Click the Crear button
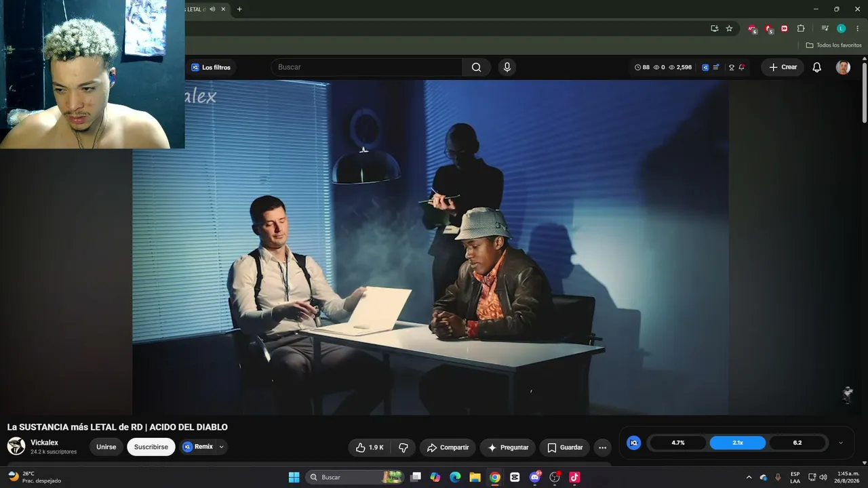 [x=783, y=67]
